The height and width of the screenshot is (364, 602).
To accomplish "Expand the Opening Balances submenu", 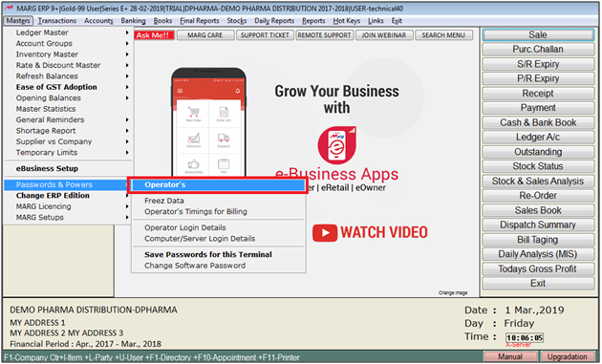I will pos(69,97).
